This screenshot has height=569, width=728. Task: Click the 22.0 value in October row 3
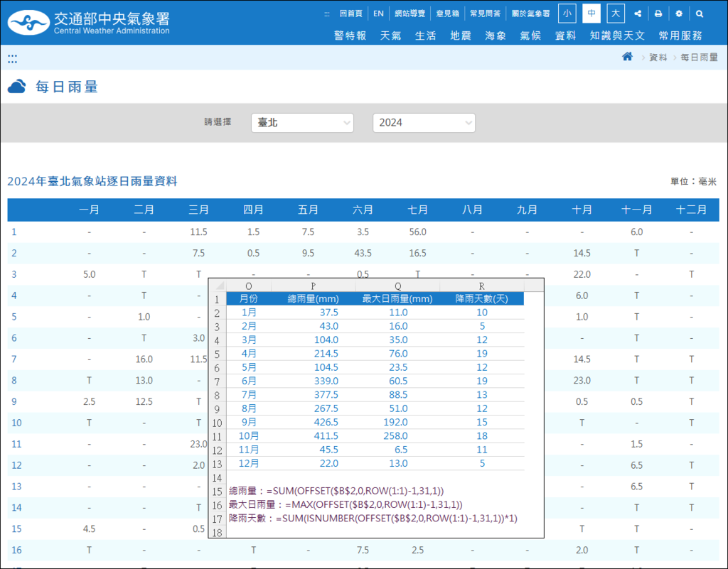[582, 274]
